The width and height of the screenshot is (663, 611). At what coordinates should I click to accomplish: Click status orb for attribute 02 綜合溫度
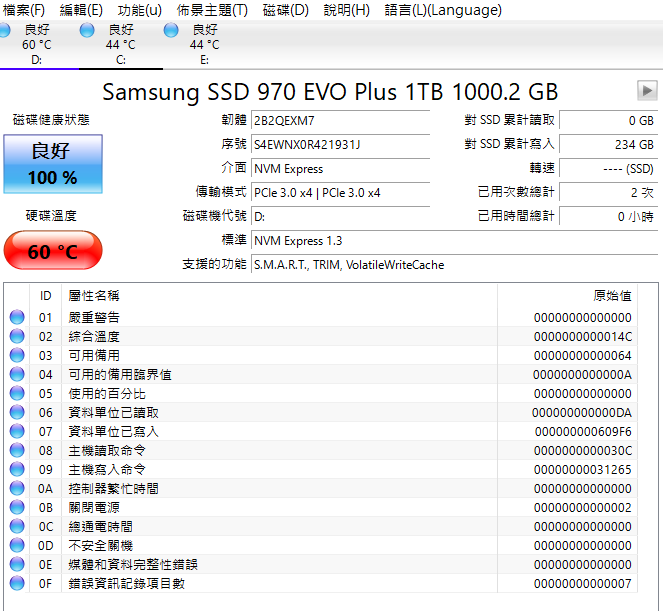(x=17, y=336)
